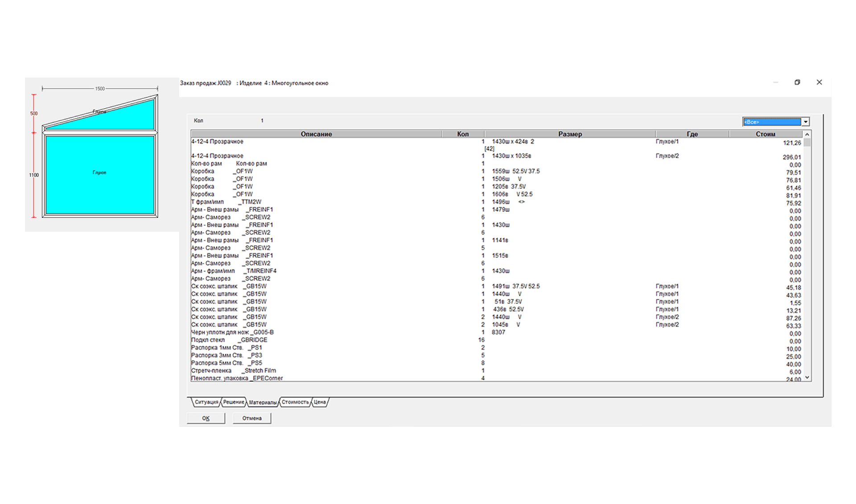This screenshot has width=856, height=504.
Task: Select the Подкл стекл _GBRIDGE row
Action: tap(229, 340)
